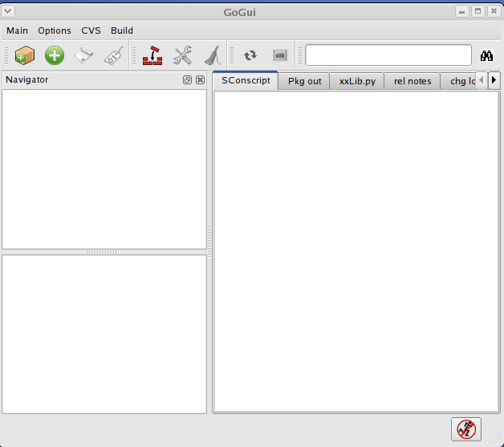This screenshot has width=504, height=447.
Task: Click the new package box icon
Action: (25, 55)
